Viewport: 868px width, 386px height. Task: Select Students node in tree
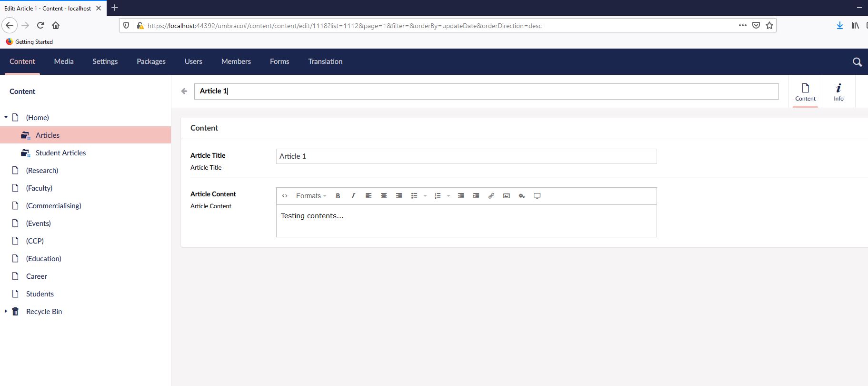(40, 294)
